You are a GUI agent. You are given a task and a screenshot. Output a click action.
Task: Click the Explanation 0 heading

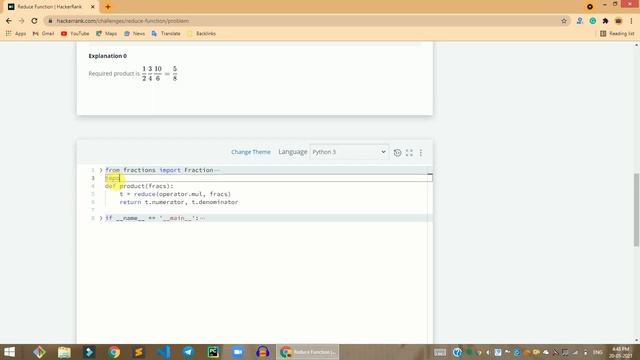pos(108,56)
